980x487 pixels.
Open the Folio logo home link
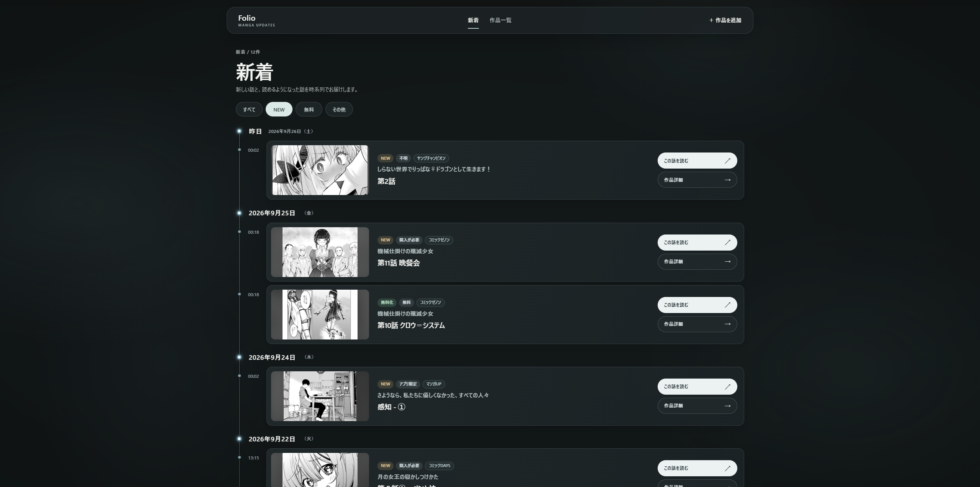coord(256,20)
